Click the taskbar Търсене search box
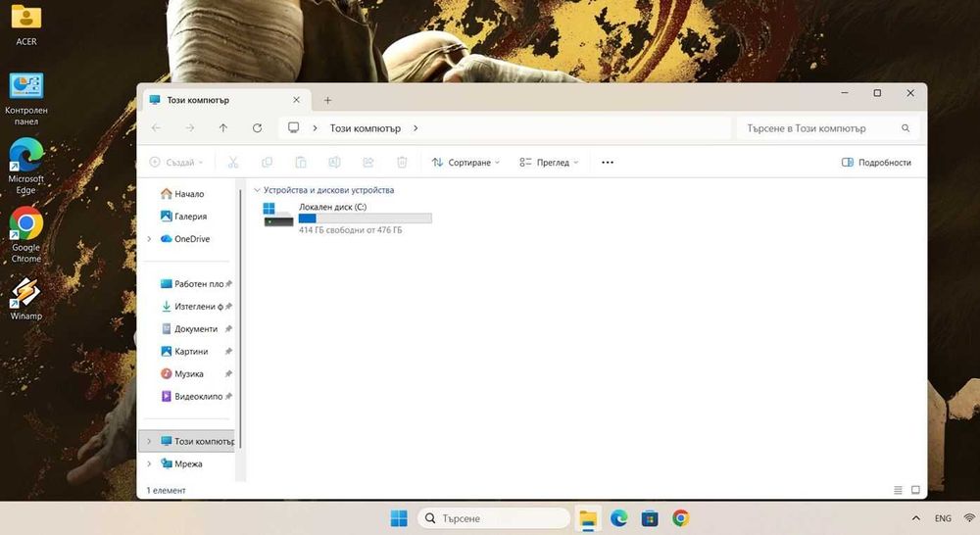Viewport: 980px width, 535px height. [494, 518]
